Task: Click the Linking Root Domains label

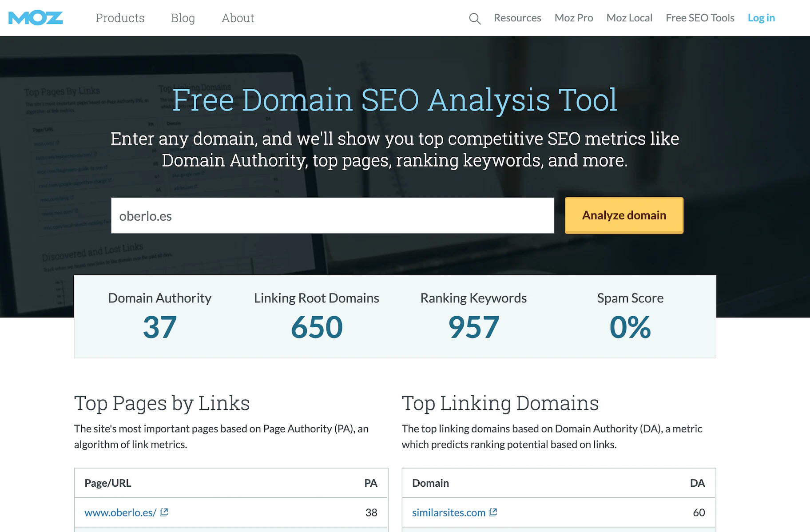Action: [x=317, y=298]
